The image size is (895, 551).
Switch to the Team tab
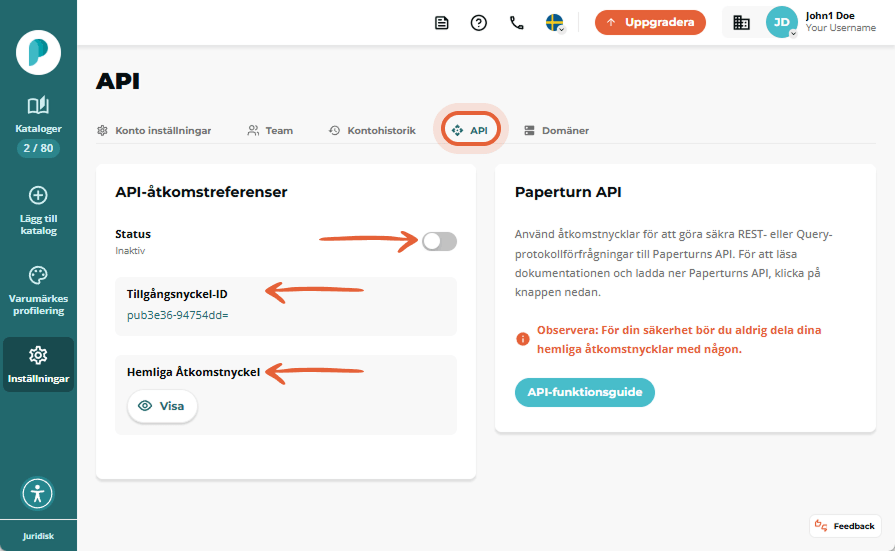[x=270, y=131]
